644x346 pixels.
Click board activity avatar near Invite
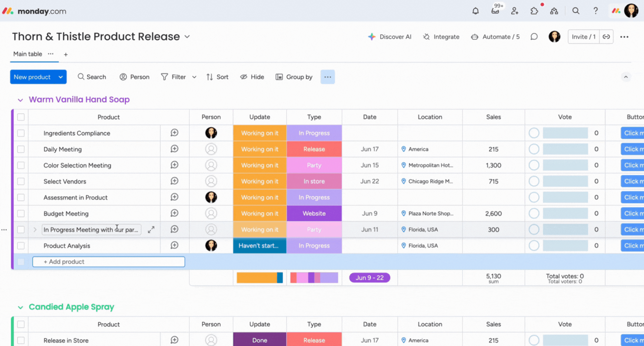click(554, 37)
